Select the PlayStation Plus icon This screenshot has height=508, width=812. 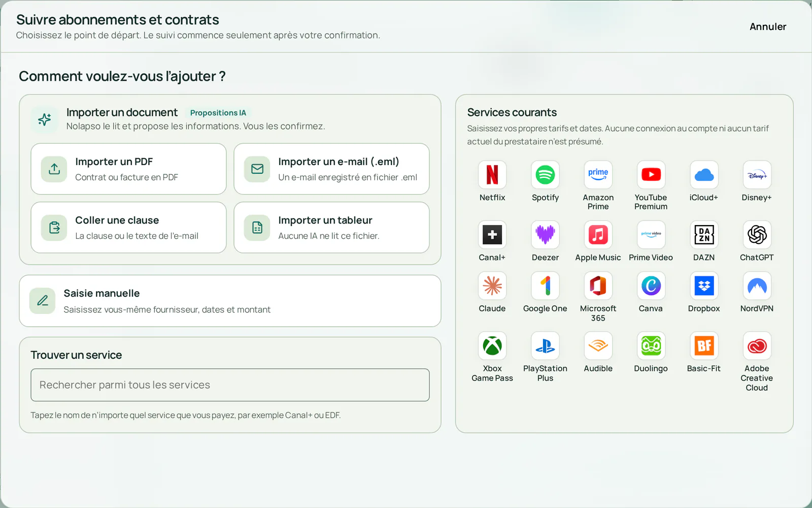pos(545,346)
